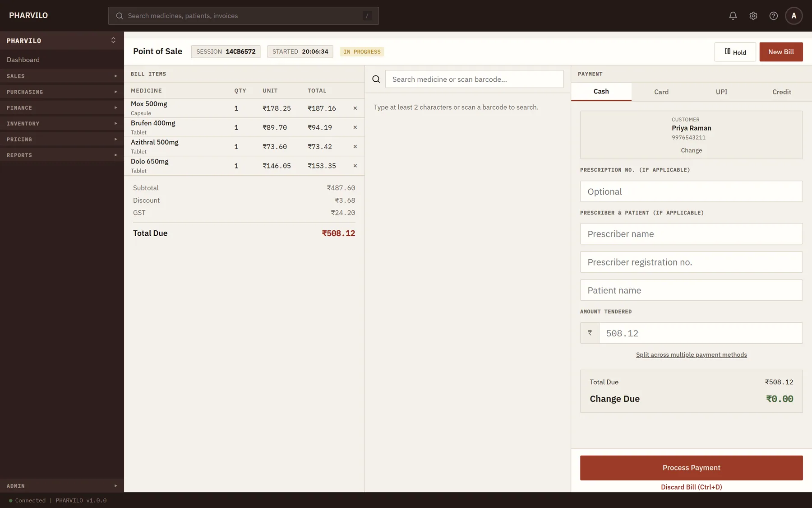812x508 pixels.
Task: Click the session ID 14CB6572 badge
Action: tap(226, 51)
